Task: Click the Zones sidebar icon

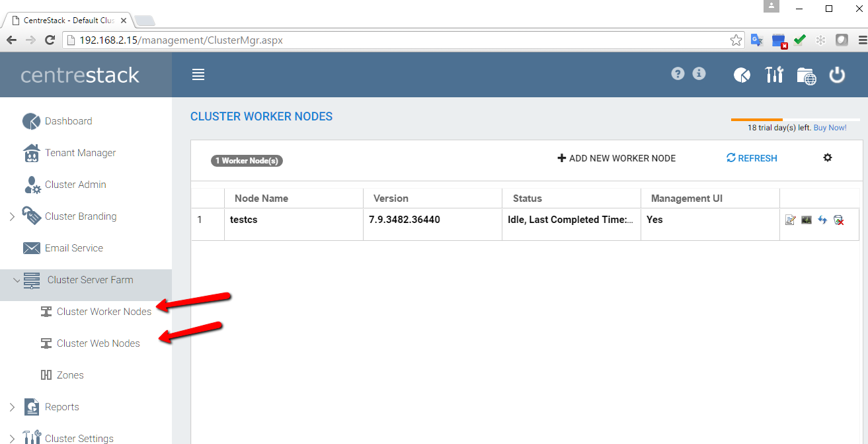Action: click(x=46, y=375)
